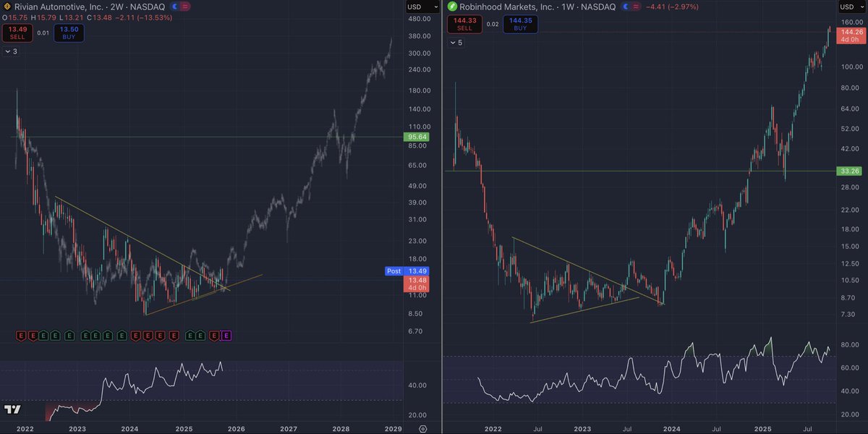Click the 13.49 SELL button for Rivian
Image resolution: width=868 pixels, height=434 pixels.
click(x=17, y=32)
